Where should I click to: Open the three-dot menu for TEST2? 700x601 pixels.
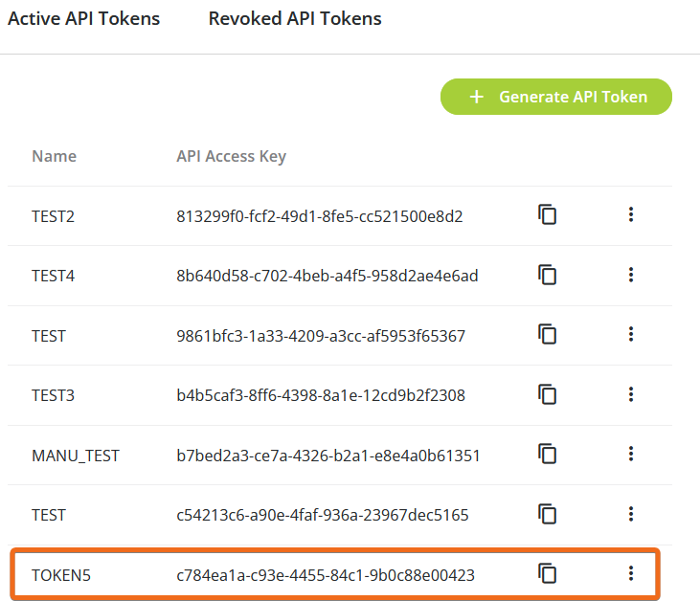point(631,215)
